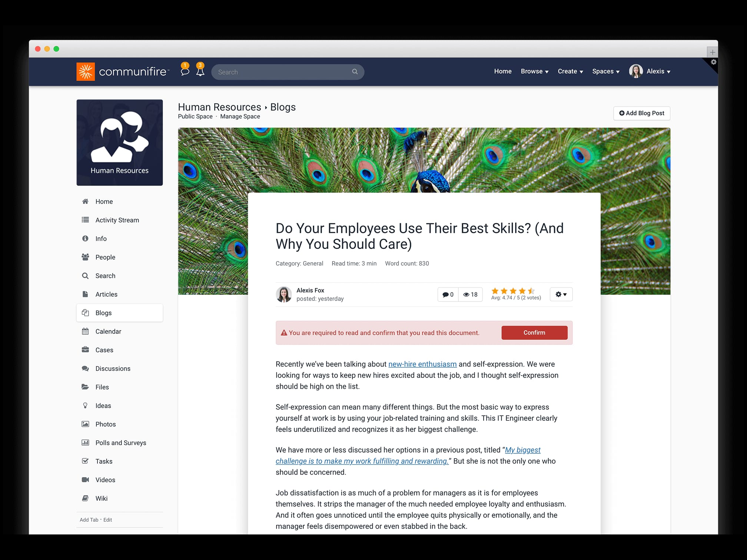Switch to the Blogs tab in sidebar
Image resolution: width=747 pixels, height=560 pixels.
pos(103,313)
